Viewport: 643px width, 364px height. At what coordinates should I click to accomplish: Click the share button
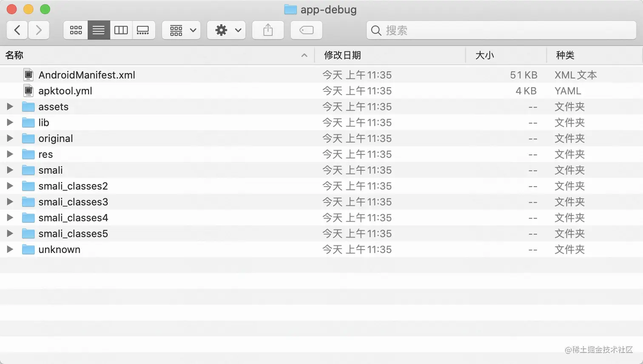268,30
